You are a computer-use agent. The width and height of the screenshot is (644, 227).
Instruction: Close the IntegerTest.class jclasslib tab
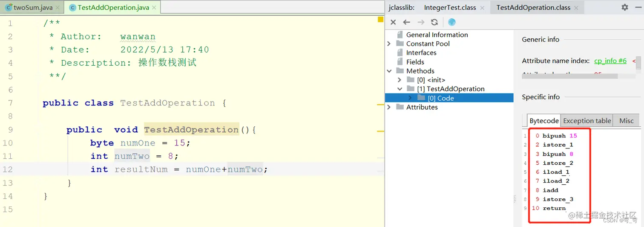pos(482,8)
